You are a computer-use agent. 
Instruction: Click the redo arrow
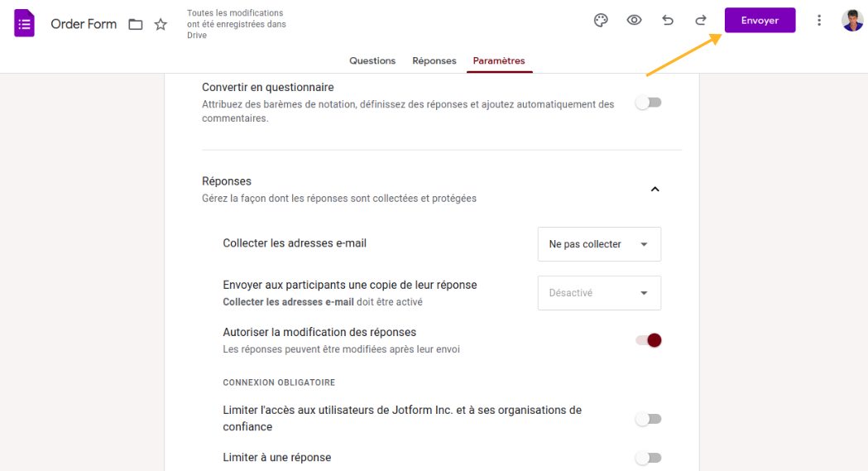[701, 21]
